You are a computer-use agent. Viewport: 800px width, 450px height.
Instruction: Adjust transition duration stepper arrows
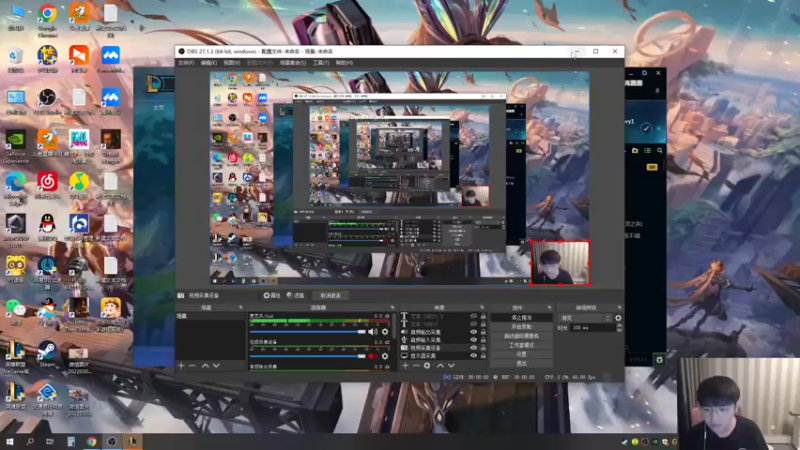click(x=619, y=328)
